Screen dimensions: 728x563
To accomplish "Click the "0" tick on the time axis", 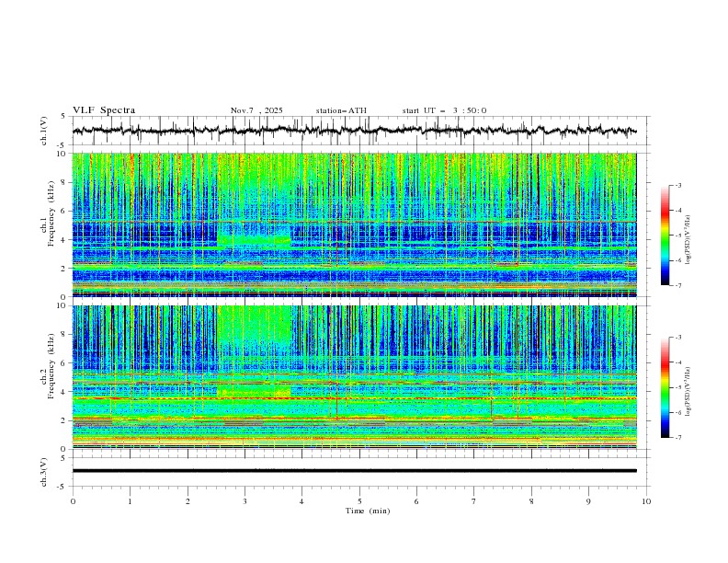I will coord(73,501).
